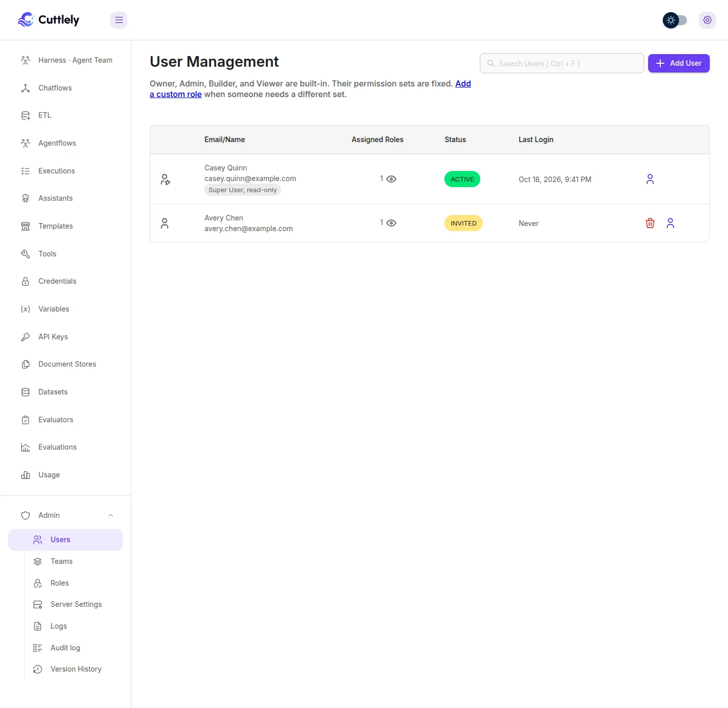
Task: View Casey Quinn's assigned roles eye icon
Action: (x=391, y=179)
